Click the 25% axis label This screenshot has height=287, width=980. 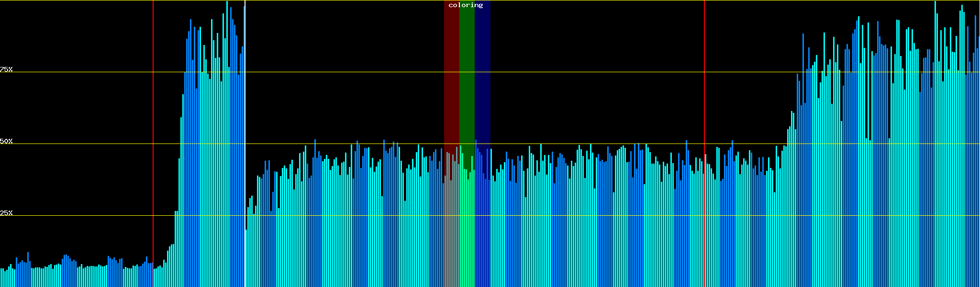(6, 213)
